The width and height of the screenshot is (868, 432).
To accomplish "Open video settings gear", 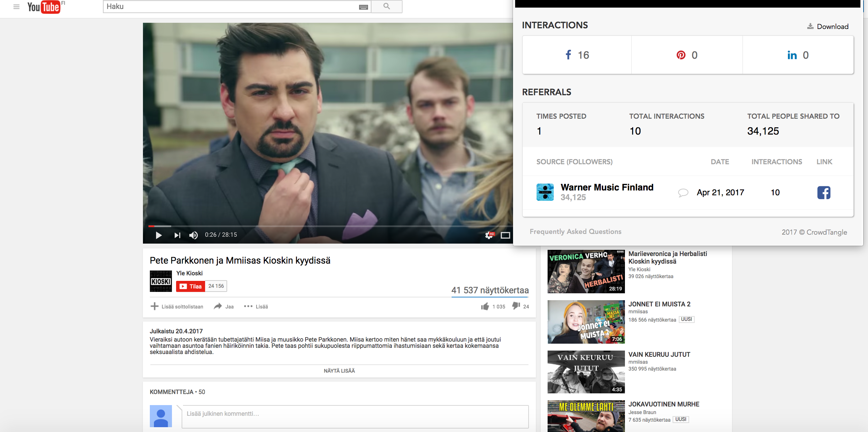I will [x=489, y=235].
